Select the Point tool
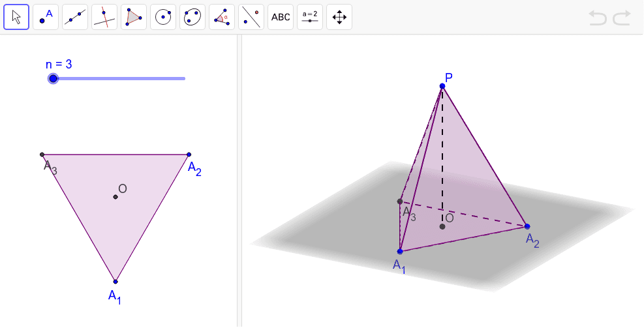Viewport: 644px width, 328px height. [x=46, y=17]
